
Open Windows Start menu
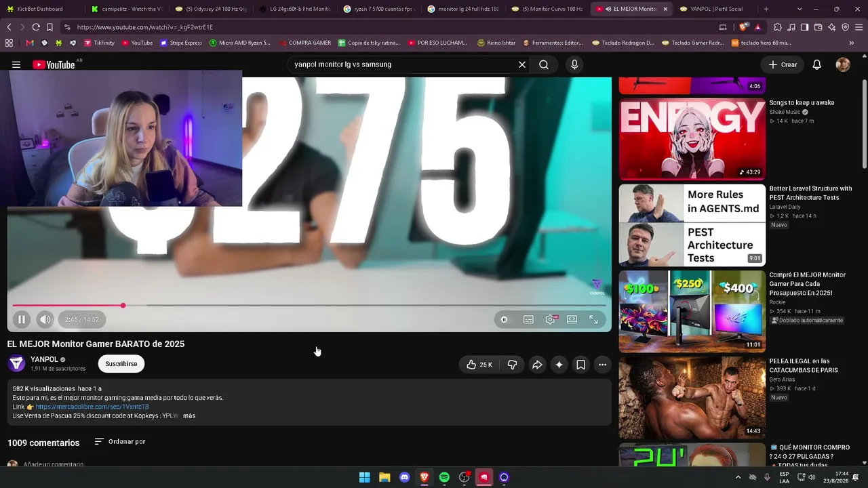[364, 477]
